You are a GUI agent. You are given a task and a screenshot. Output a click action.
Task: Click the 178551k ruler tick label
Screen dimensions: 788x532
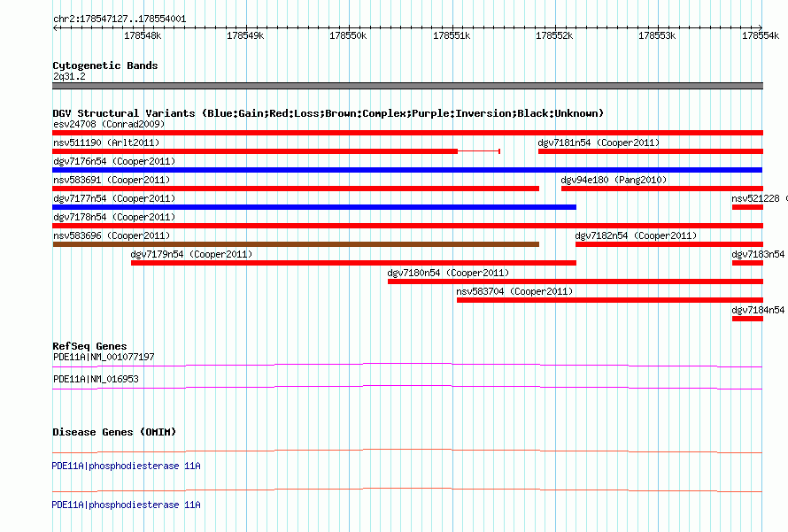pyautogui.click(x=452, y=35)
